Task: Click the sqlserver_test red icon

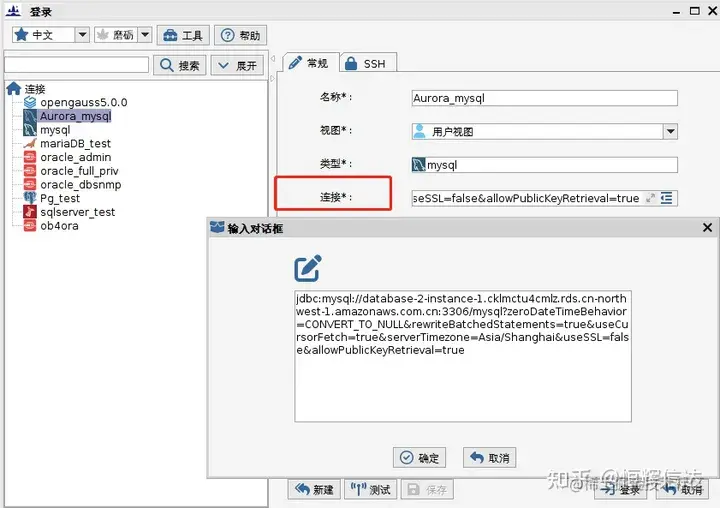Action: [x=30, y=212]
